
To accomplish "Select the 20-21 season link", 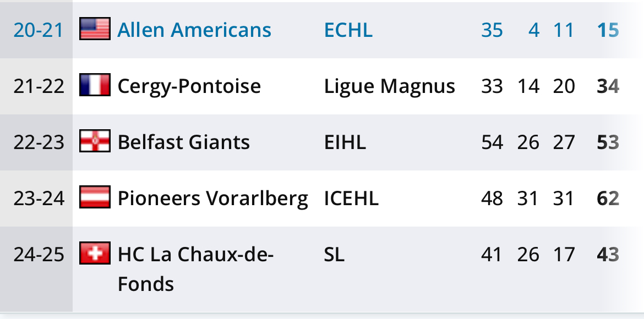I will pos(39,30).
